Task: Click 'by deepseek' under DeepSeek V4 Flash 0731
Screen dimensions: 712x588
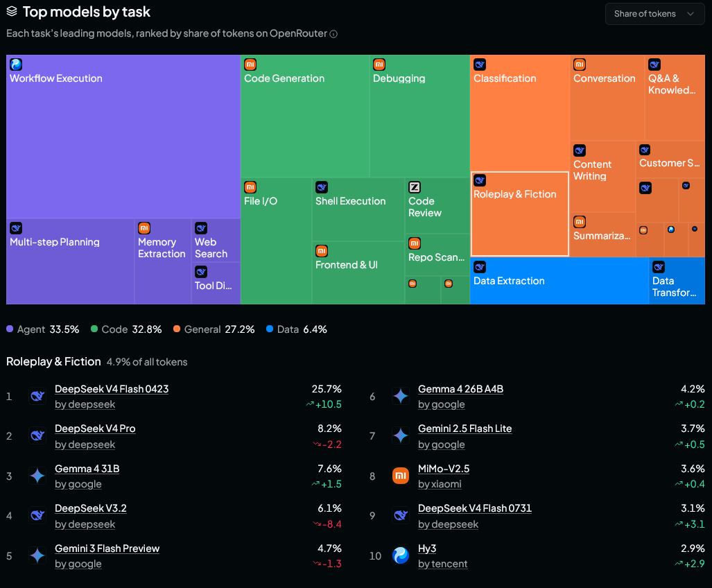Action: click(x=448, y=524)
